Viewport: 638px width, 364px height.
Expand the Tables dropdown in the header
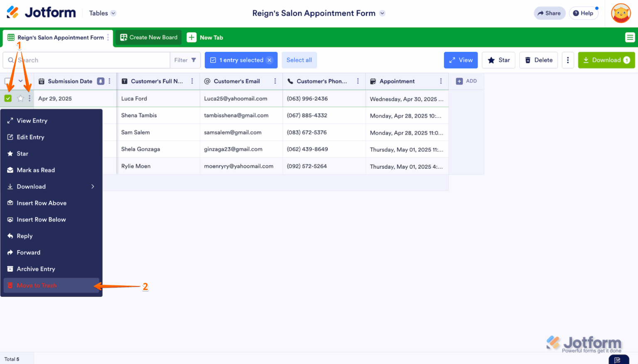pyautogui.click(x=102, y=13)
